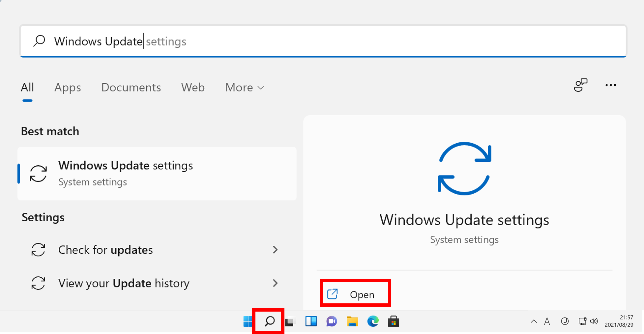The width and height of the screenshot is (644, 334).
Task: Select the Web search tab
Action: click(193, 88)
